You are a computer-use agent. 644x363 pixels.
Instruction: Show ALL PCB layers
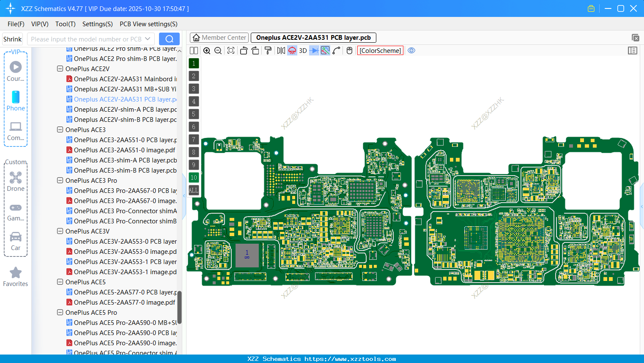pyautogui.click(x=194, y=190)
